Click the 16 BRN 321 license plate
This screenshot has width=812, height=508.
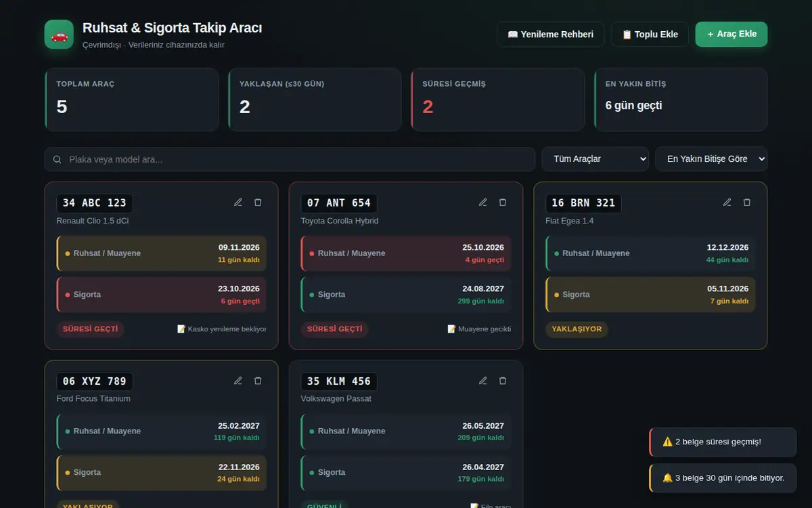(583, 203)
